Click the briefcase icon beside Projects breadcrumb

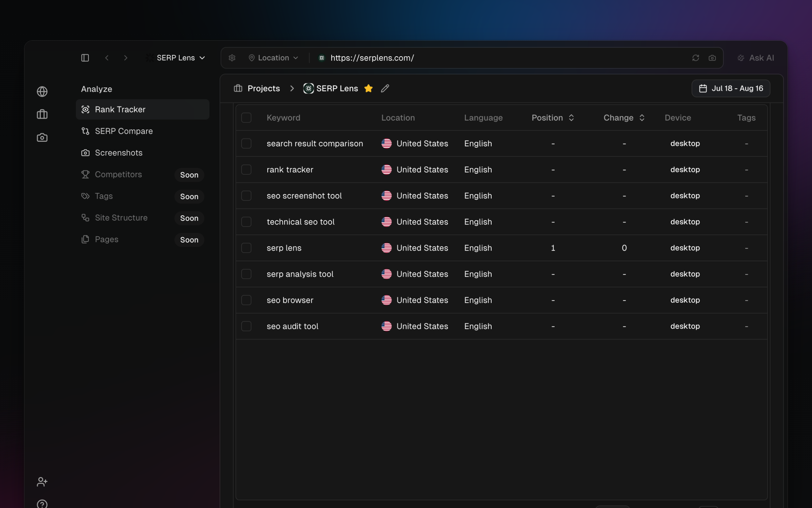point(238,88)
